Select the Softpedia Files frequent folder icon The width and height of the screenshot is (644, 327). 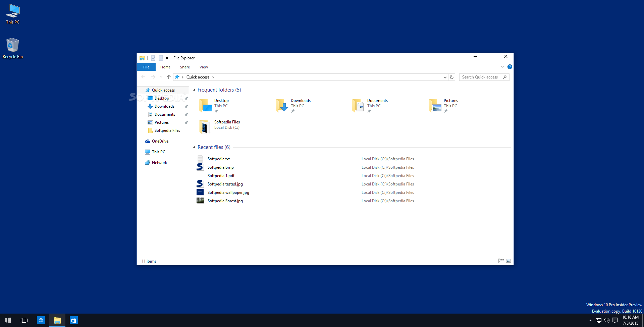[x=205, y=127]
